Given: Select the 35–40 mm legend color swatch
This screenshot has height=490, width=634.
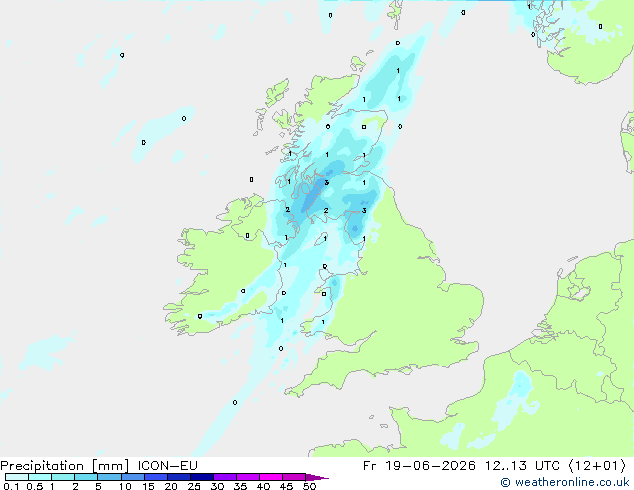Looking at the screenshot, I should [247, 477].
